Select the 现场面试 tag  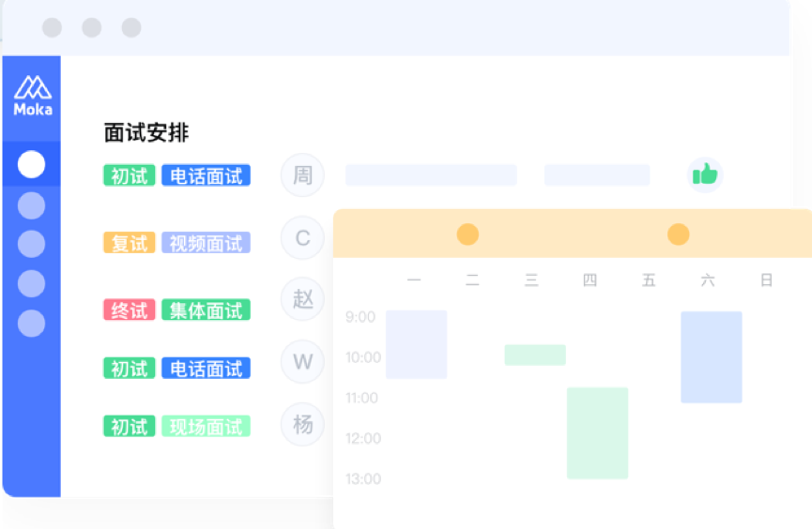point(207,427)
